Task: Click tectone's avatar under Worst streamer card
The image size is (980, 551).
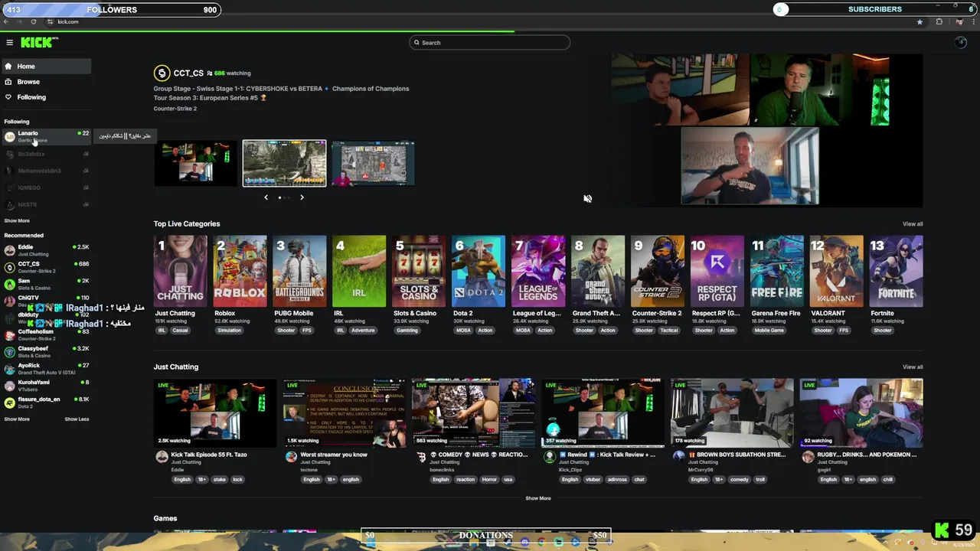Action: click(x=291, y=457)
